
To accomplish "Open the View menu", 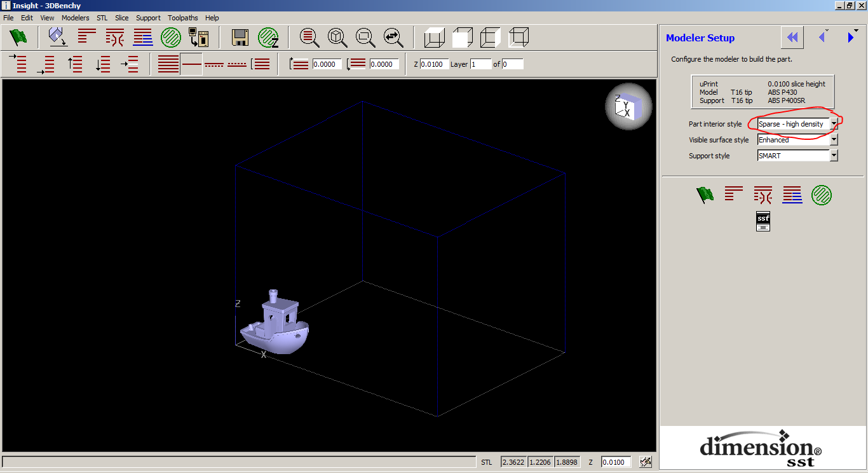I will pyautogui.click(x=47, y=18).
